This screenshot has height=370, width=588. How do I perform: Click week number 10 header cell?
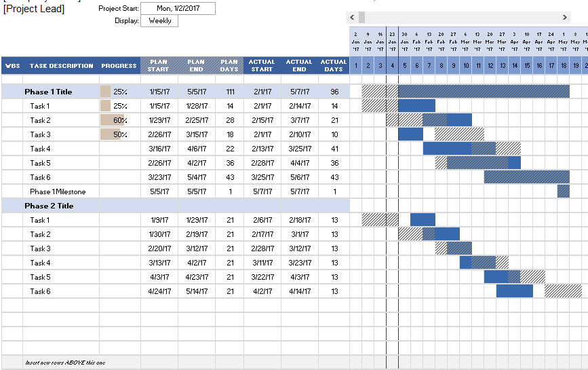[466, 66]
